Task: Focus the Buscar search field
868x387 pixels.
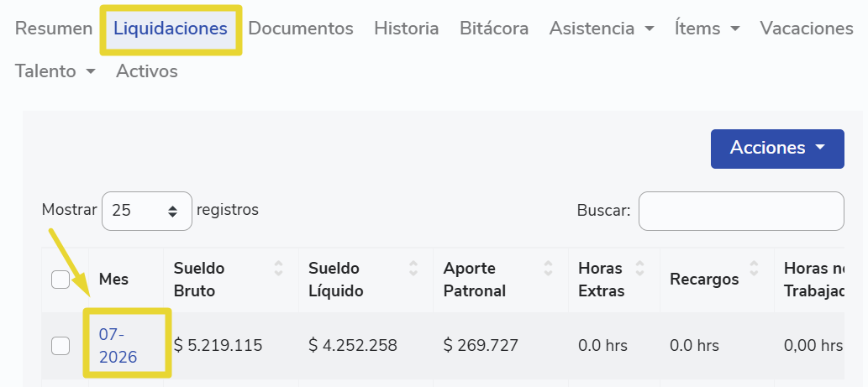Action: (741, 211)
